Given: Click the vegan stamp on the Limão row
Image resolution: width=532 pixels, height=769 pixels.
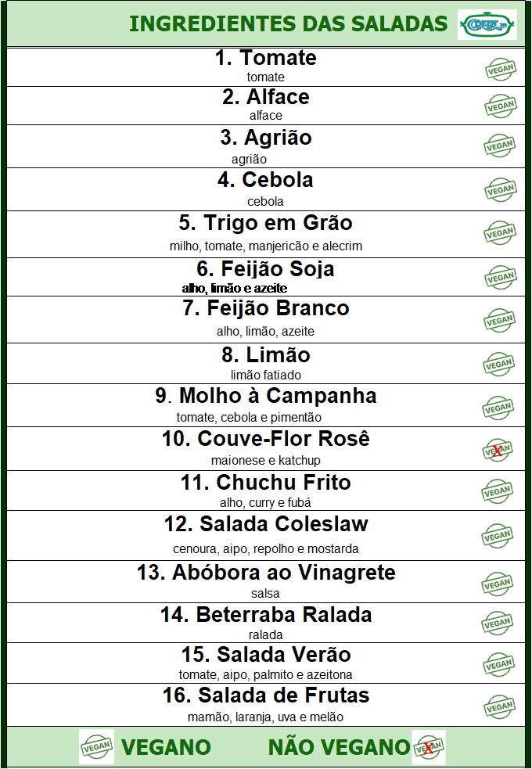Looking at the screenshot, I should (498, 364).
